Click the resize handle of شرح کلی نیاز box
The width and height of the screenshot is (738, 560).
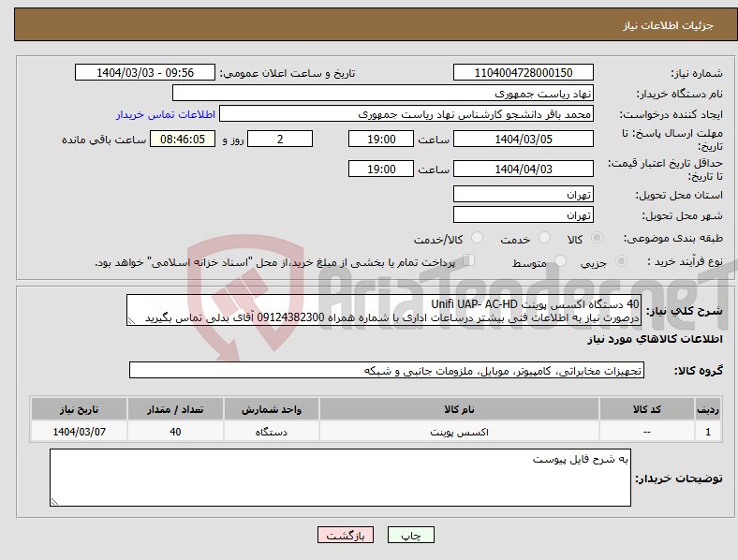click(131, 321)
